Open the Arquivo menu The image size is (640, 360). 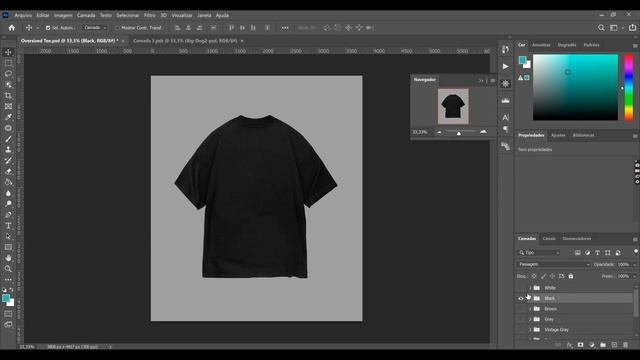point(23,15)
